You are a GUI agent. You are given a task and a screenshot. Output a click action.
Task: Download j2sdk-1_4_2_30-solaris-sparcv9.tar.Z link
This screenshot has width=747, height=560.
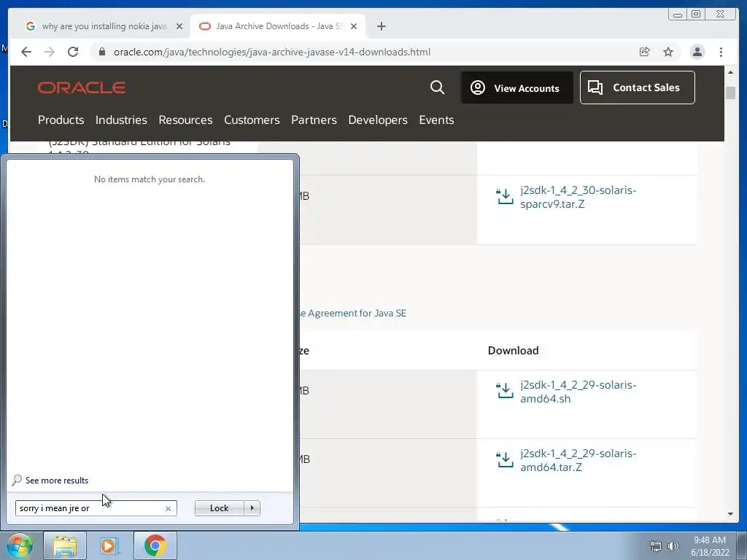point(578,197)
